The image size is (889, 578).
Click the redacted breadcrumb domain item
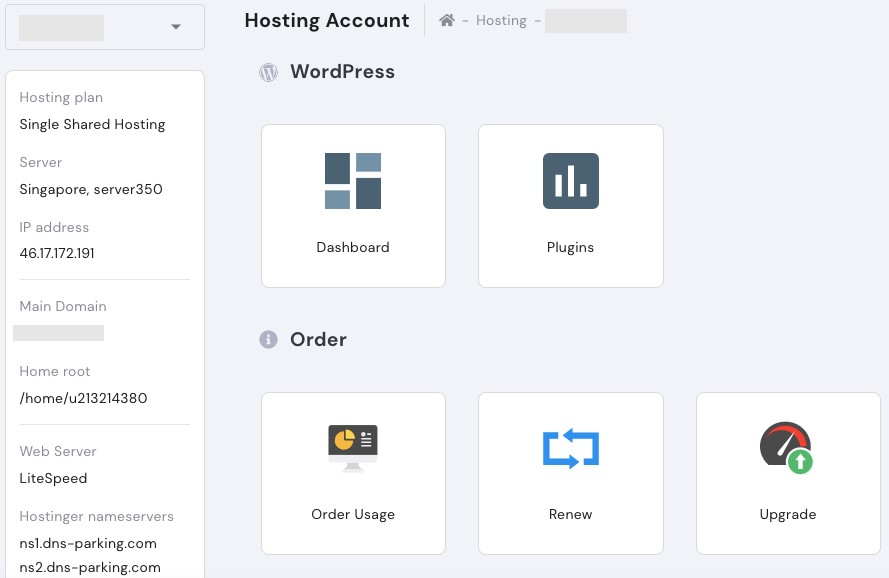pos(586,21)
